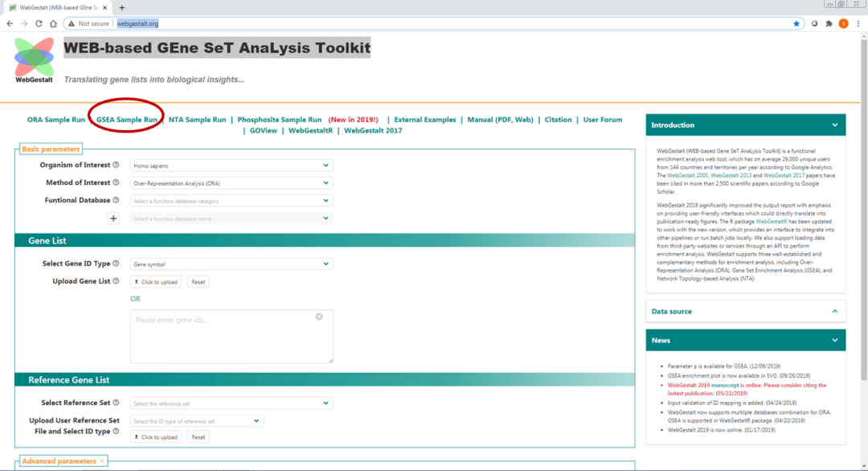Open the User Forum link
Screen dimensions: 868x471
click(602, 120)
